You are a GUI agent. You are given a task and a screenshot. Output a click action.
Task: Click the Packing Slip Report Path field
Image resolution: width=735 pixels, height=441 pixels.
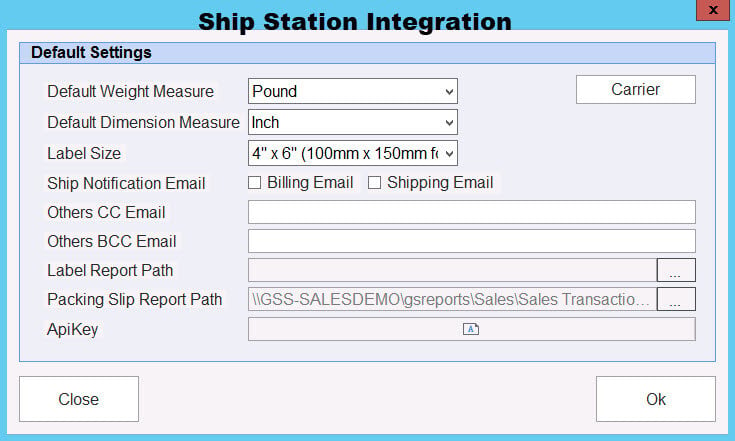coord(452,299)
